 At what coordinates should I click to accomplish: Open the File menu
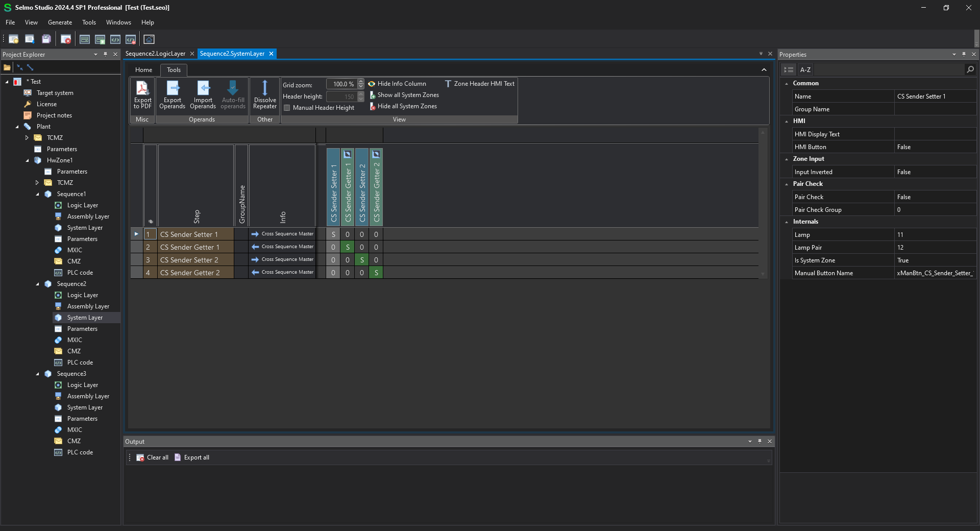point(10,22)
